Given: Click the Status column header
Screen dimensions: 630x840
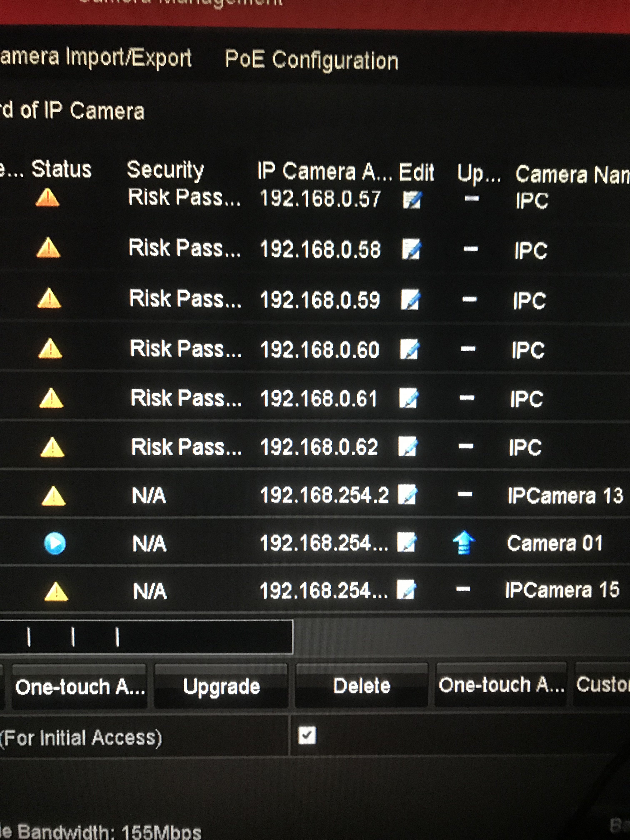Looking at the screenshot, I should point(61,169).
